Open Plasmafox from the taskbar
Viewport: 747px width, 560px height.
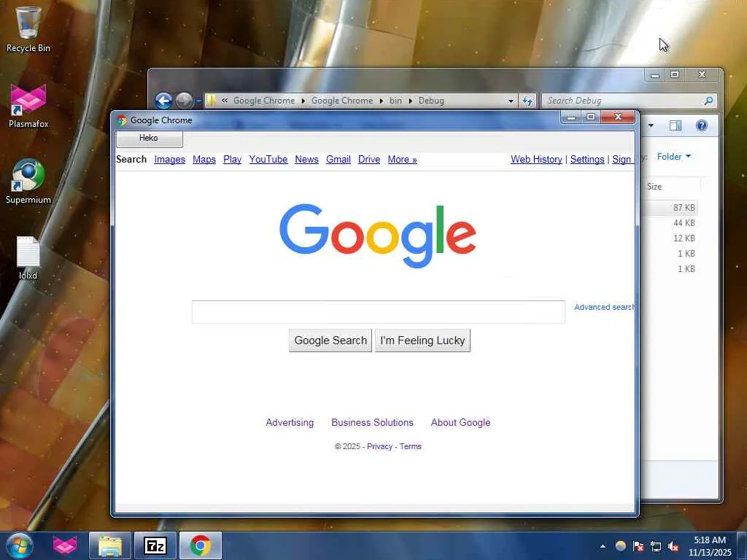coord(65,545)
